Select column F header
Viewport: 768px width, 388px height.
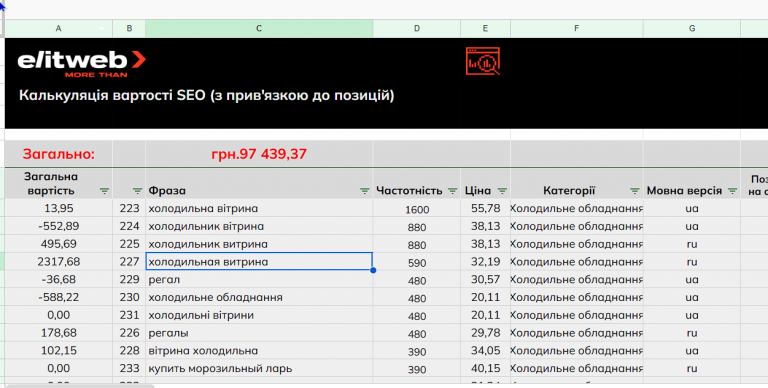(x=576, y=28)
